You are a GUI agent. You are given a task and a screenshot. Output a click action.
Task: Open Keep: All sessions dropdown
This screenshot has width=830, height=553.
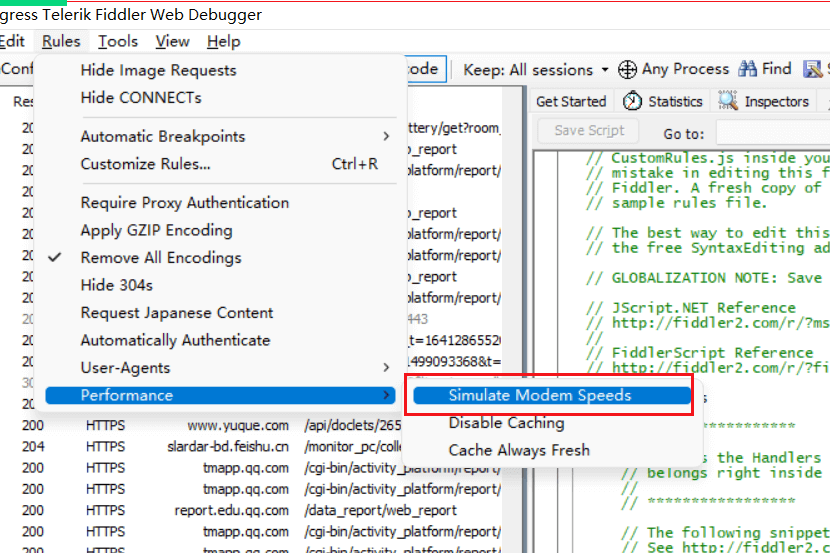pyautogui.click(x=536, y=70)
